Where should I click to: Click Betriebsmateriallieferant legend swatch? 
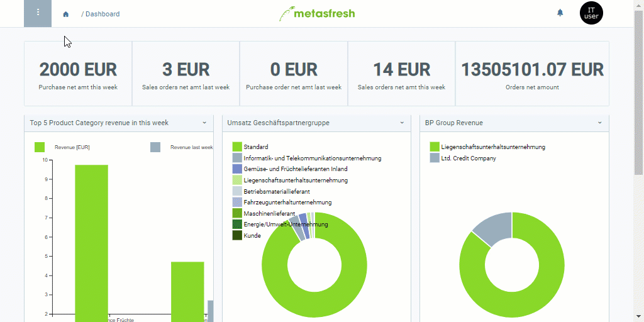pos(237,191)
